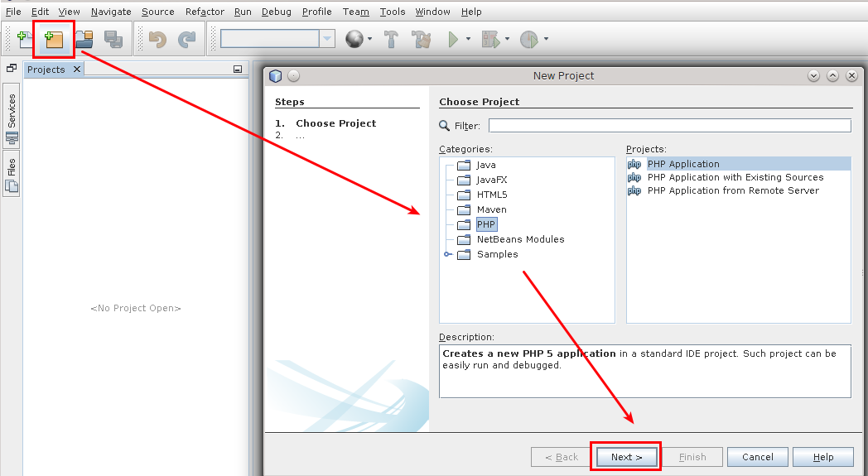Open the Debug menu

(277, 11)
